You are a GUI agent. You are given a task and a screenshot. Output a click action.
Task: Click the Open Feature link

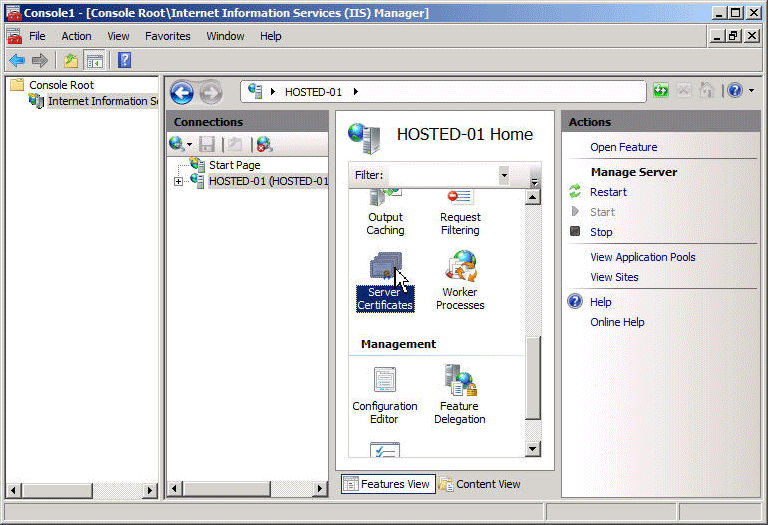coord(624,147)
